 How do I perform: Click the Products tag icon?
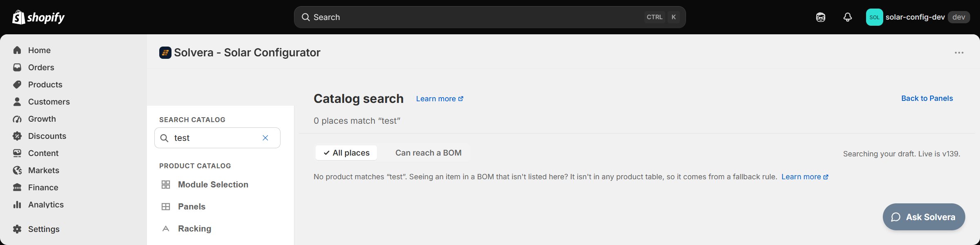coord(17,85)
